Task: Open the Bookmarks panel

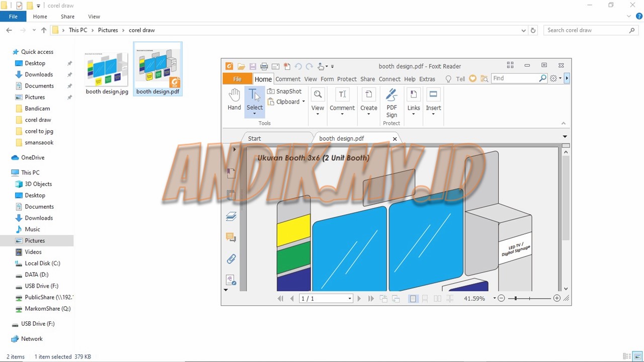Action: tap(231, 172)
